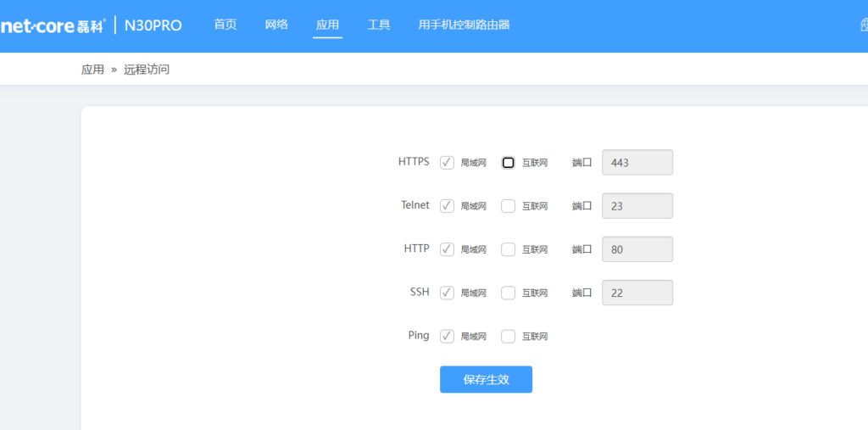Click the Telnet port field showing 23
The image size is (868, 430).
pos(637,206)
